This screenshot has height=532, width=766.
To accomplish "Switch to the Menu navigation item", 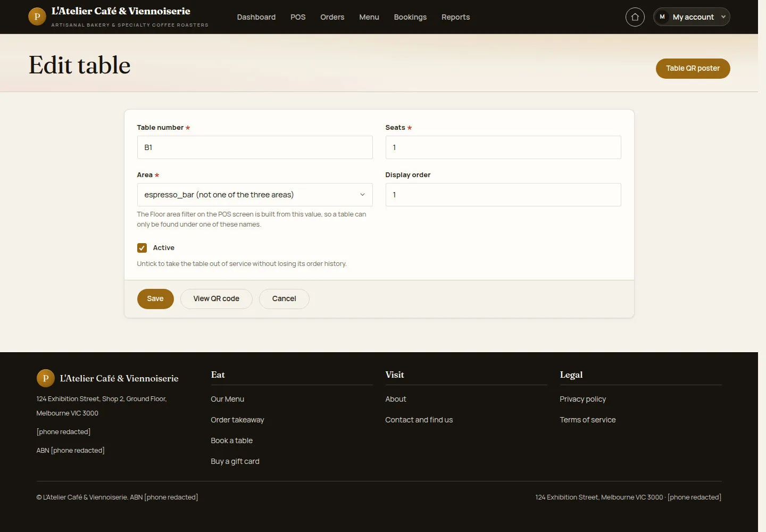I will point(369,17).
